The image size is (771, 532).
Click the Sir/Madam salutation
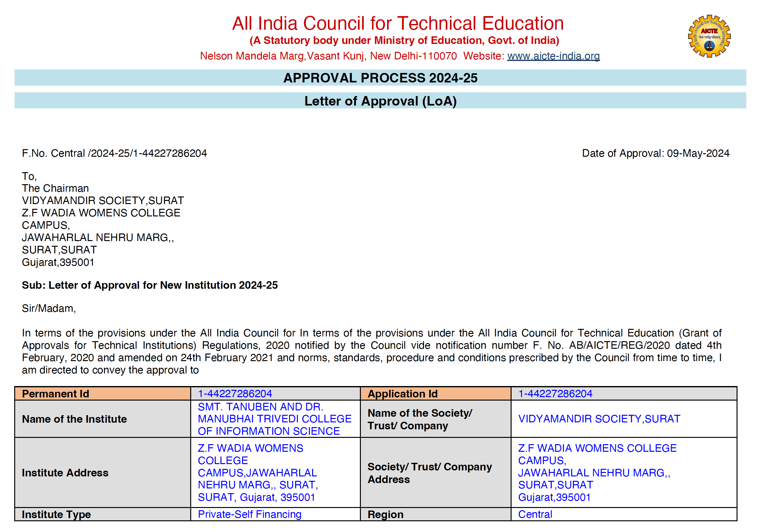[x=49, y=308]
